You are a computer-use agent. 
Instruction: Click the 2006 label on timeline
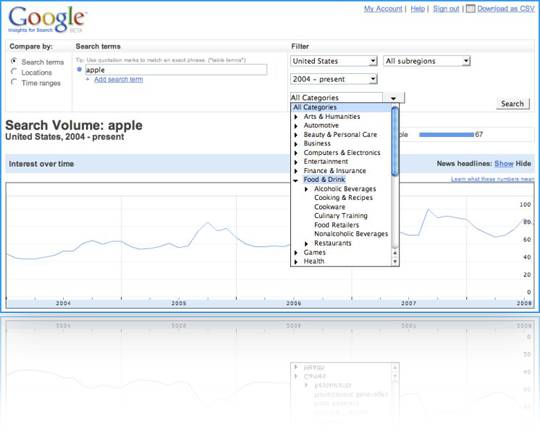294,303
